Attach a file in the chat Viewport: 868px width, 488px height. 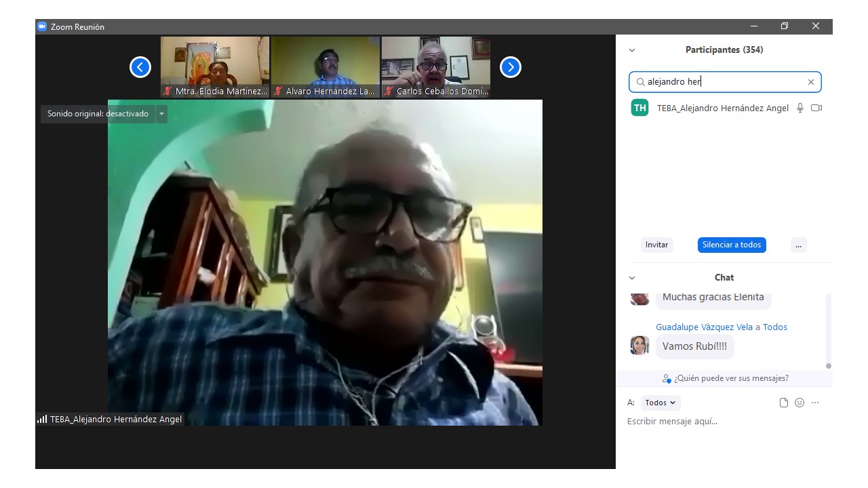[x=784, y=403]
